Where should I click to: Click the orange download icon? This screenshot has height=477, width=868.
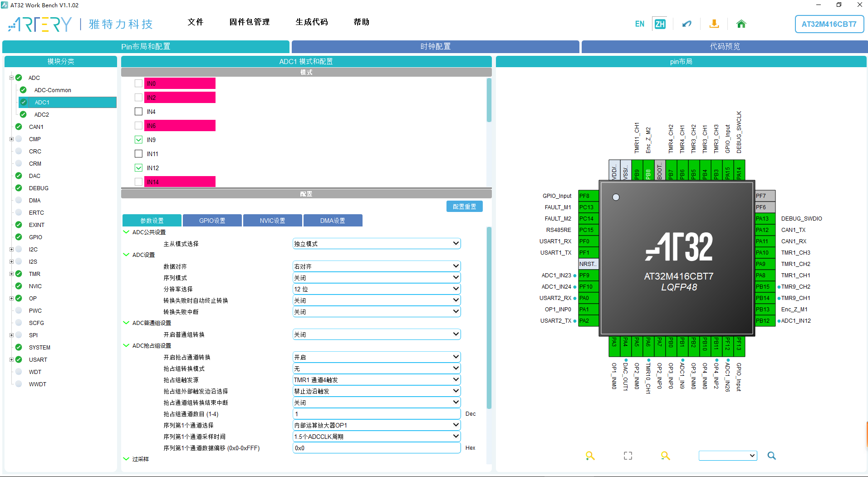click(x=714, y=24)
